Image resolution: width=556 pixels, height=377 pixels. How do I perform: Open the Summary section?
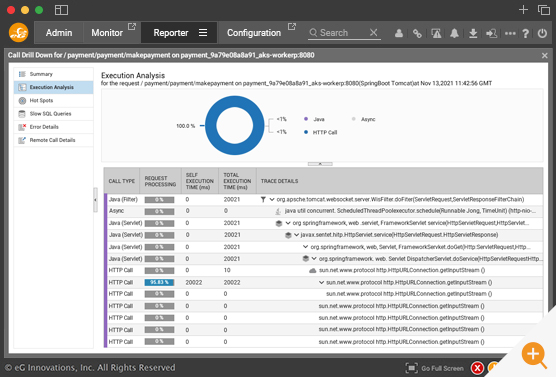pyautogui.click(x=54, y=74)
